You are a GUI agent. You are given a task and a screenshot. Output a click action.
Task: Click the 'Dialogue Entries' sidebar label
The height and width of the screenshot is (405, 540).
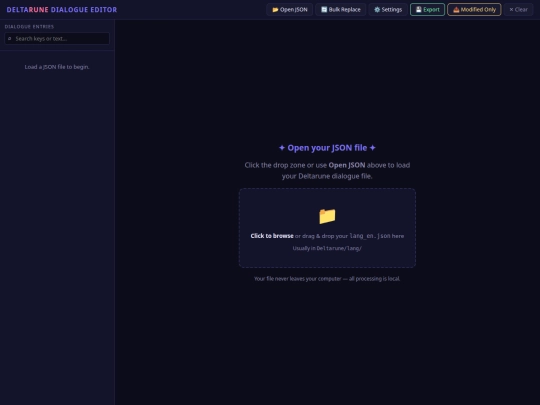29,27
